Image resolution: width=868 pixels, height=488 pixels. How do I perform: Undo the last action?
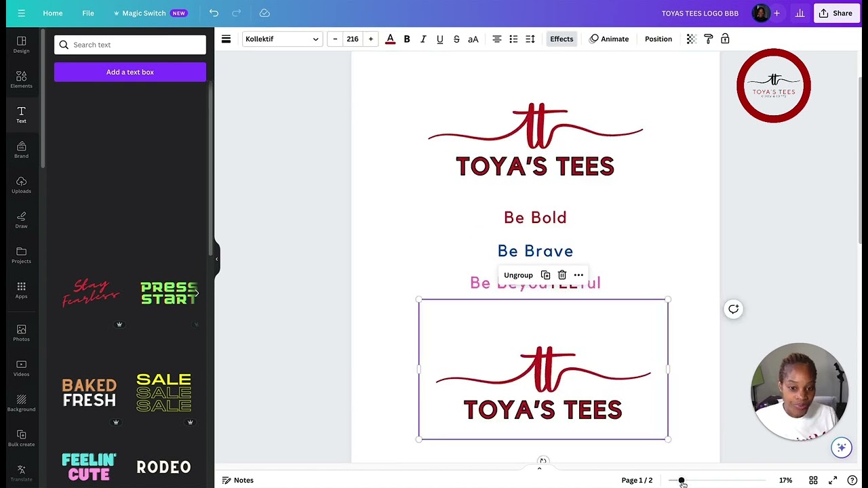(214, 13)
